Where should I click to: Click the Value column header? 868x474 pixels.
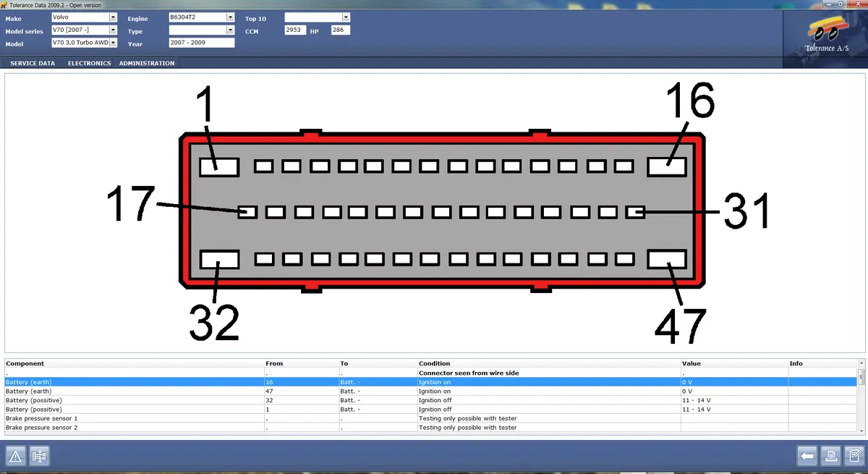pos(733,363)
